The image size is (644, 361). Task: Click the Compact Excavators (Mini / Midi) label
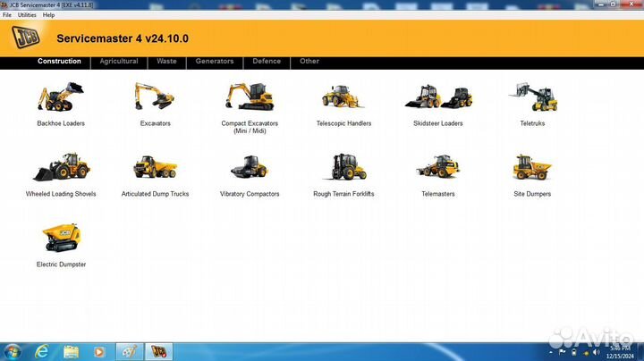pos(250,127)
